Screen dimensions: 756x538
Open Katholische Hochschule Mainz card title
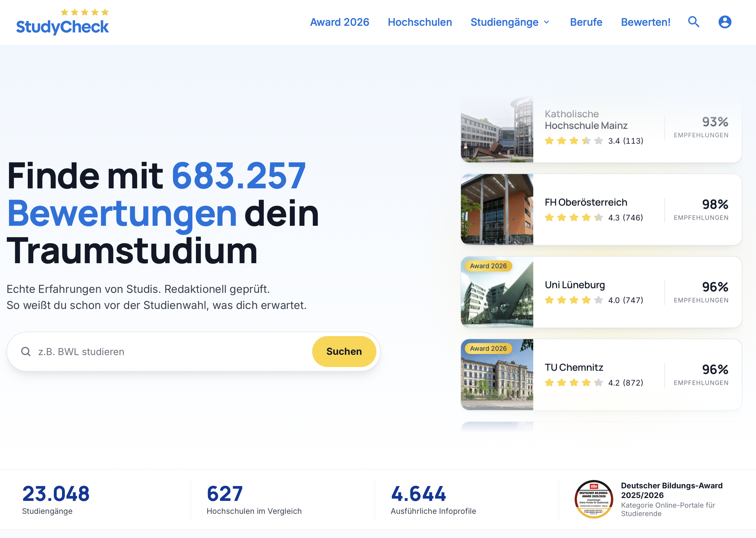tap(586, 120)
